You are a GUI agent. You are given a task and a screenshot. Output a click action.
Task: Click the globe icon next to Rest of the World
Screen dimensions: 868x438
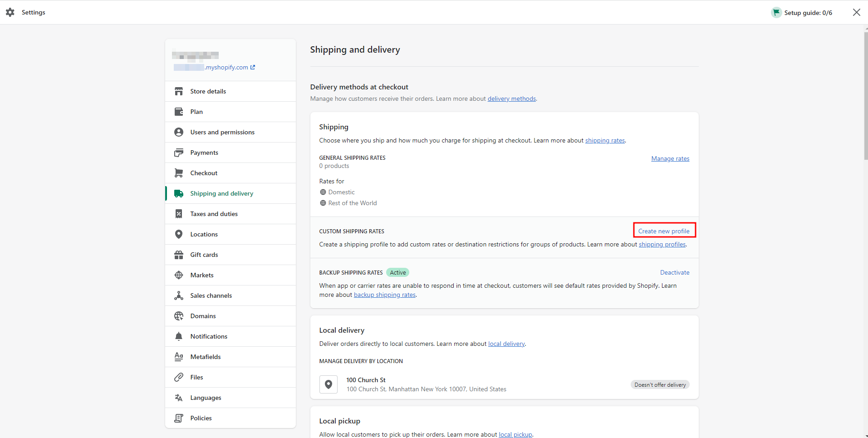(323, 203)
